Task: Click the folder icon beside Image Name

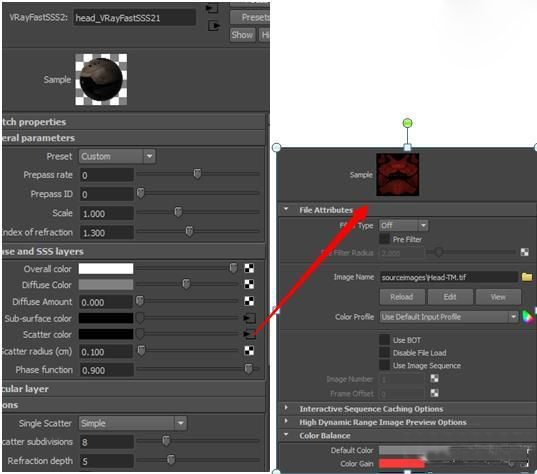Action: point(527,277)
